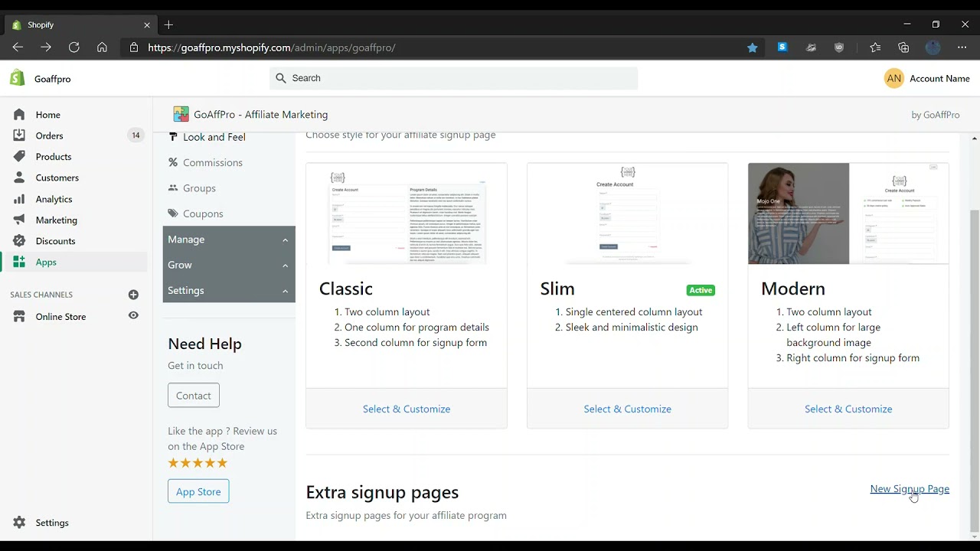Click the Active badge on Slim
The width and height of the screenshot is (980, 551).
coord(701,290)
